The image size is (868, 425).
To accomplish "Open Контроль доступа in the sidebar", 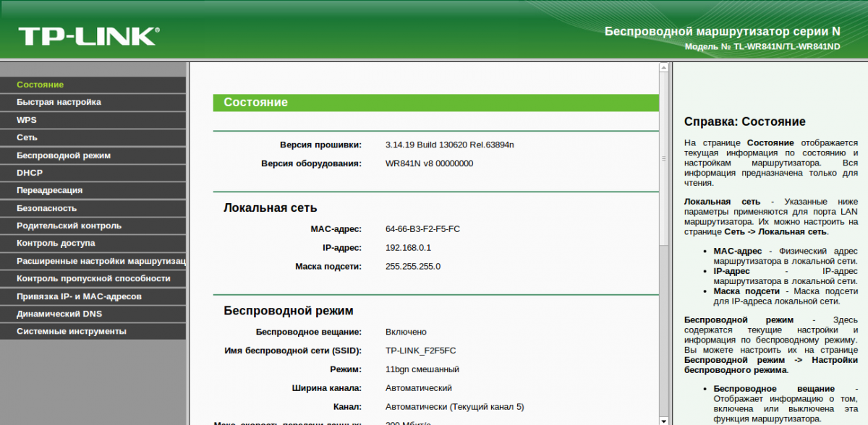I will pyautogui.click(x=93, y=243).
